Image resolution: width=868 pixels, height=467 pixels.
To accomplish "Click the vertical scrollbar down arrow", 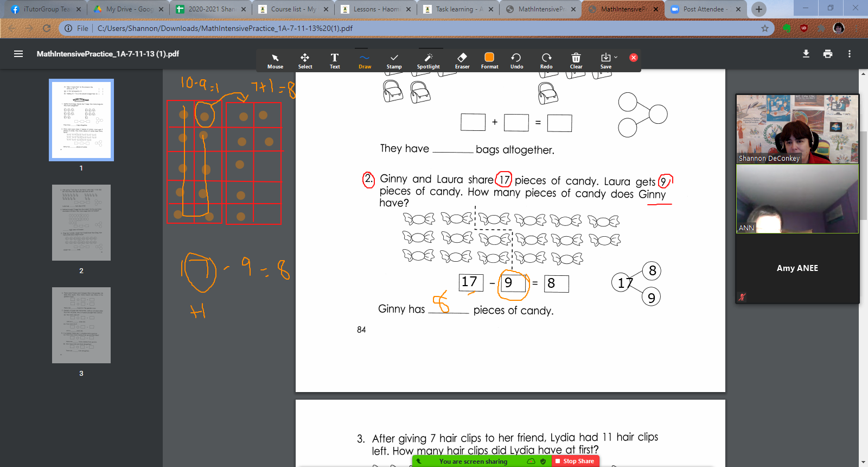I will 864,462.
